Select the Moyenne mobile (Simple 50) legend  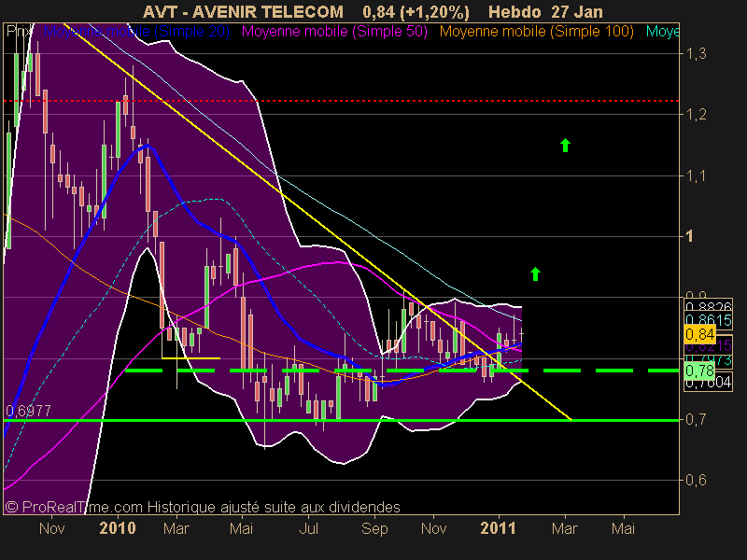(x=334, y=32)
